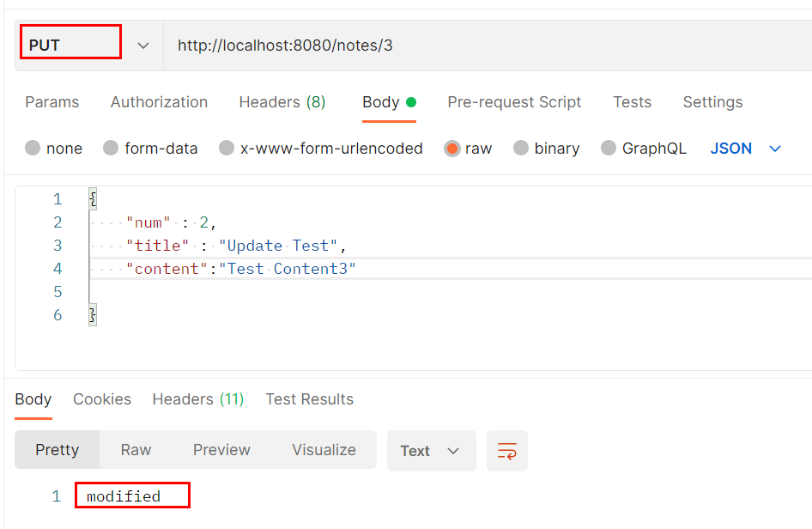The image size is (812, 529).
Task: Click the "modified" response text
Action: tap(124, 496)
